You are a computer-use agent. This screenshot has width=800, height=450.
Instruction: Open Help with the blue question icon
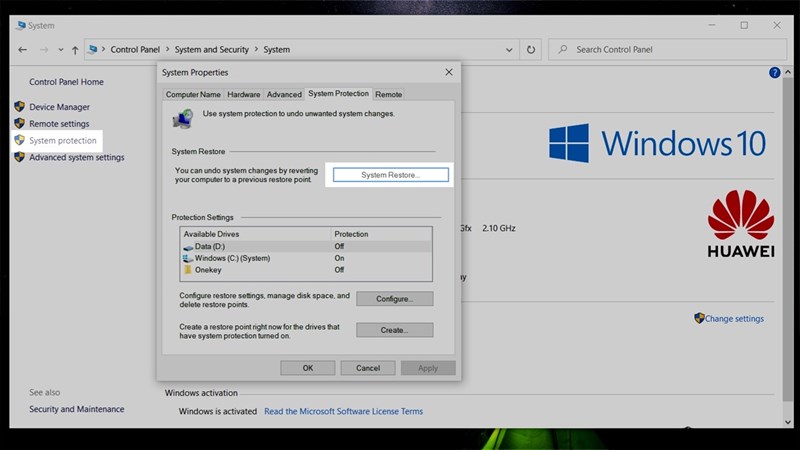(x=774, y=72)
